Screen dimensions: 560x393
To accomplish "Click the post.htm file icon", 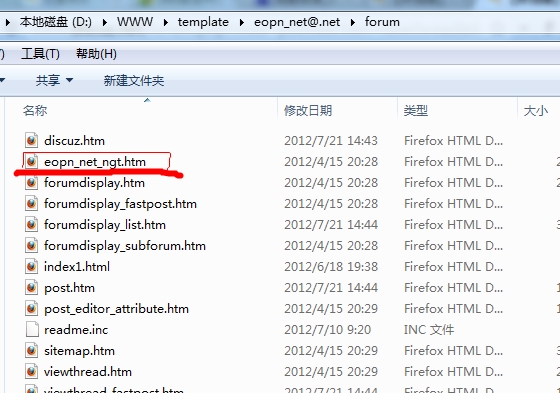I will 31,288.
